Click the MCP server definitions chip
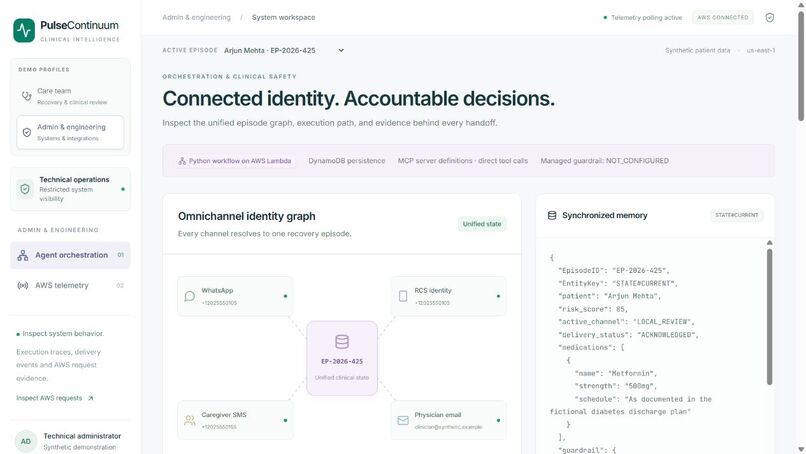 [463, 161]
